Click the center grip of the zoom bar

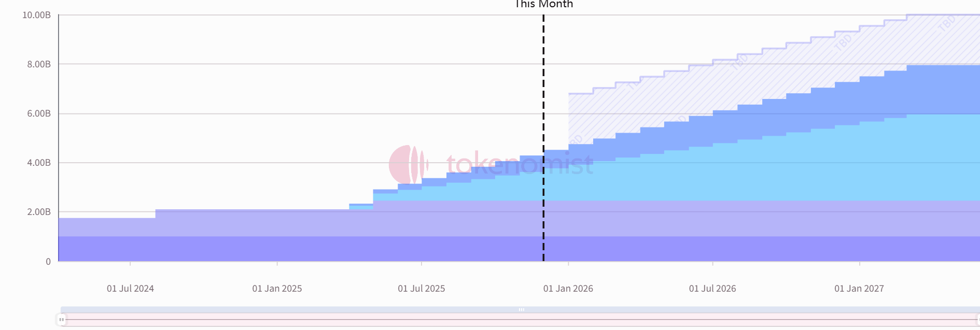tap(521, 310)
